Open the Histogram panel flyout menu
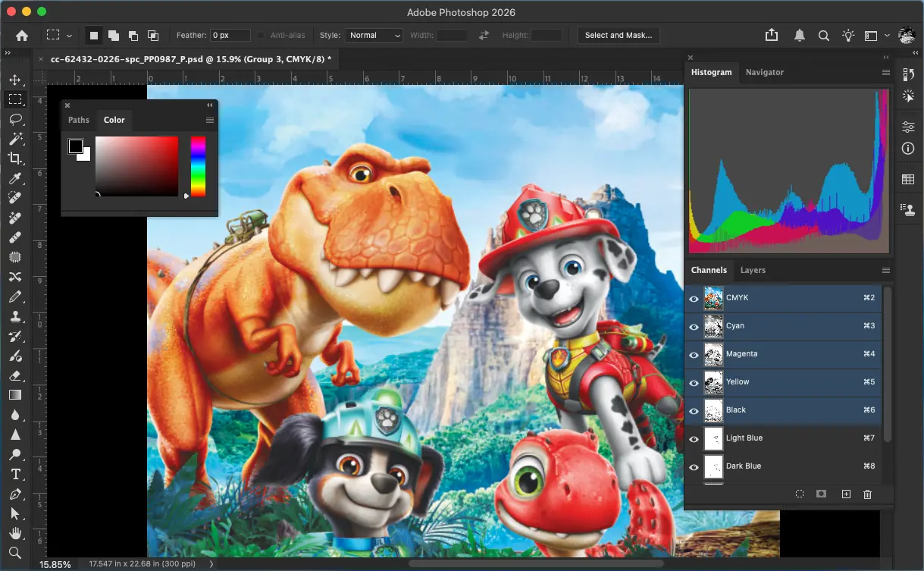This screenshot has height=571, width=924. (x=885, y=72)
